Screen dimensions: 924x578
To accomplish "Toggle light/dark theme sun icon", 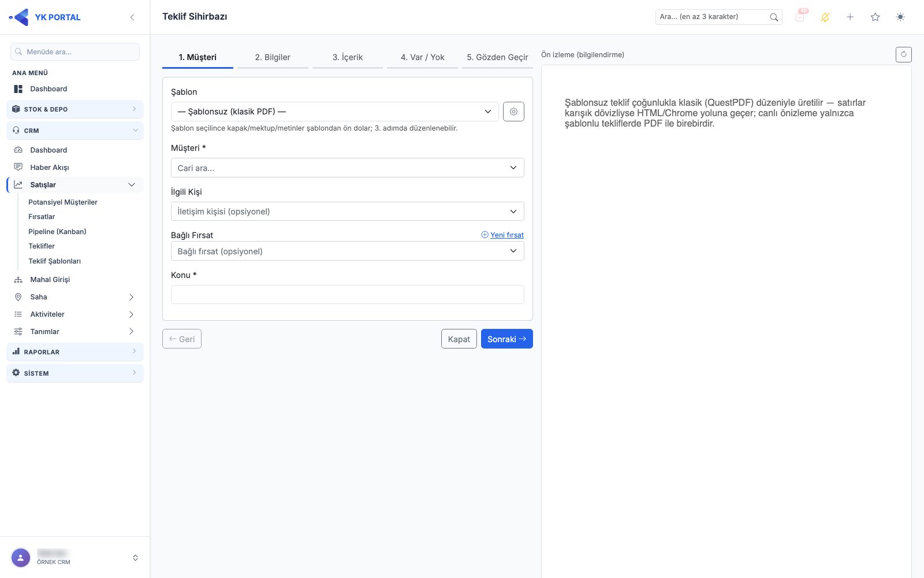I will coord(900,17).
